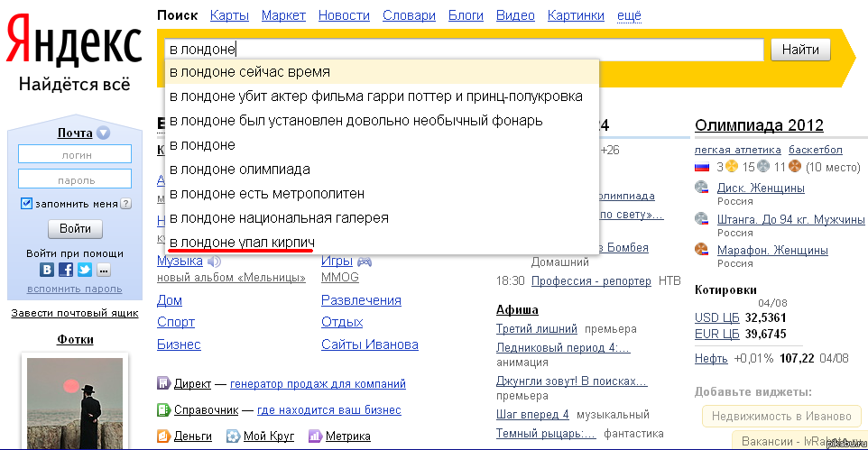The height and width of the screenshot is (450, 868).
Task: Select suggestion в лондоне сейчас время
Action: (382, 72)
